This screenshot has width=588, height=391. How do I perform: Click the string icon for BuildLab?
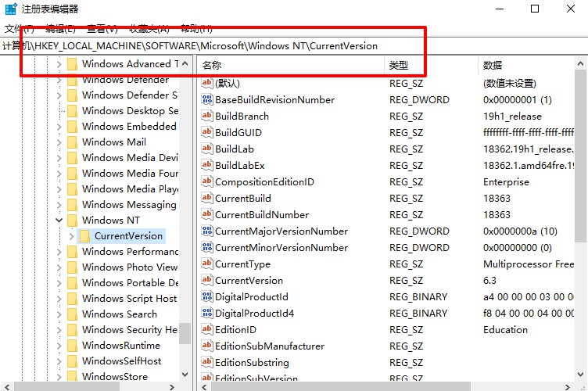[207, 149]
